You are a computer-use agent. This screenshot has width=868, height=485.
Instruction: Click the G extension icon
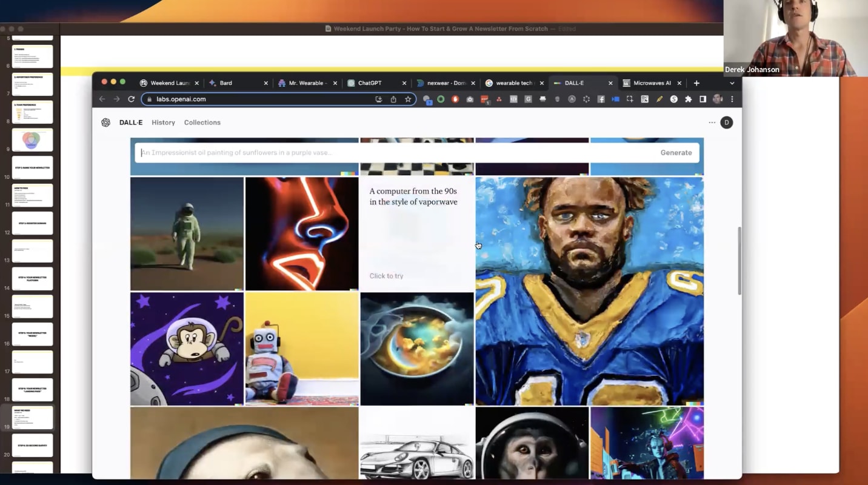(x=528, y=99)
